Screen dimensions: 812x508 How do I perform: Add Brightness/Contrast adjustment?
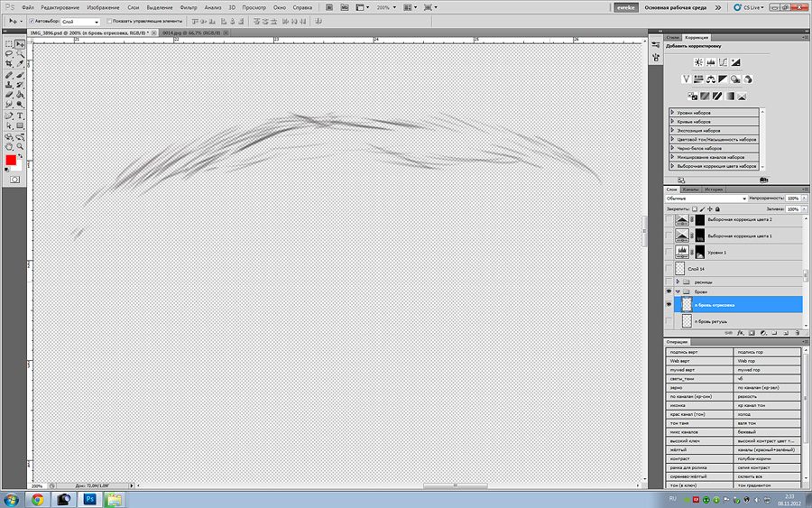point(698,62)
